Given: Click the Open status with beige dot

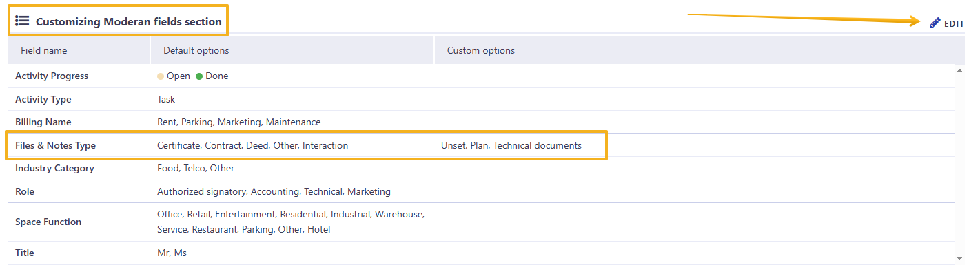Looking at the screenshot, I should [174, 76].
